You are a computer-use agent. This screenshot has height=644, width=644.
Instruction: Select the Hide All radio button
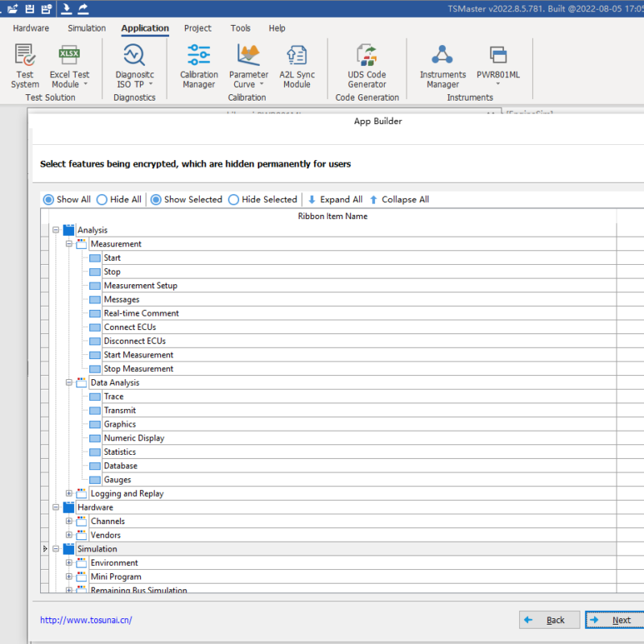click(x=102, y=200)
